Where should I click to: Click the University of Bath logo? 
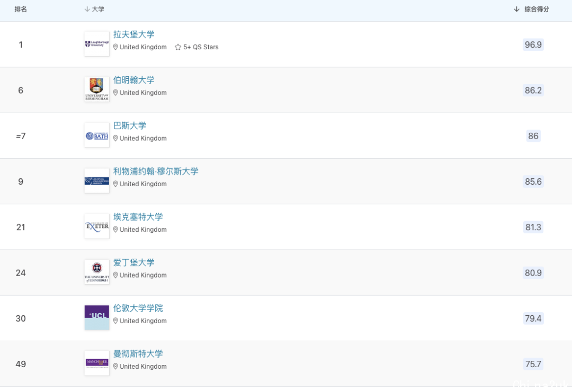pyautogui.click(x=97, y=135)
